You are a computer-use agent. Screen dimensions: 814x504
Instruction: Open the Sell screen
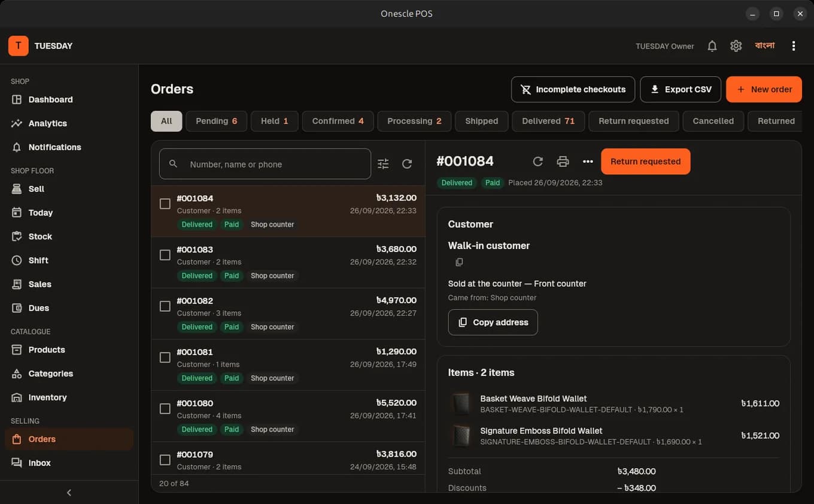(x=69, y=189)
